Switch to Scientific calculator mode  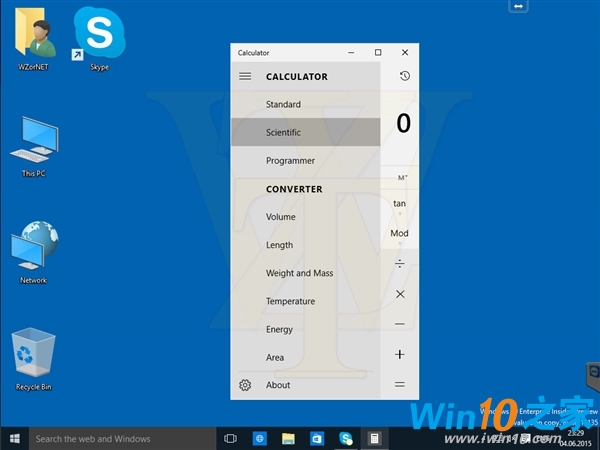point(306,132)
